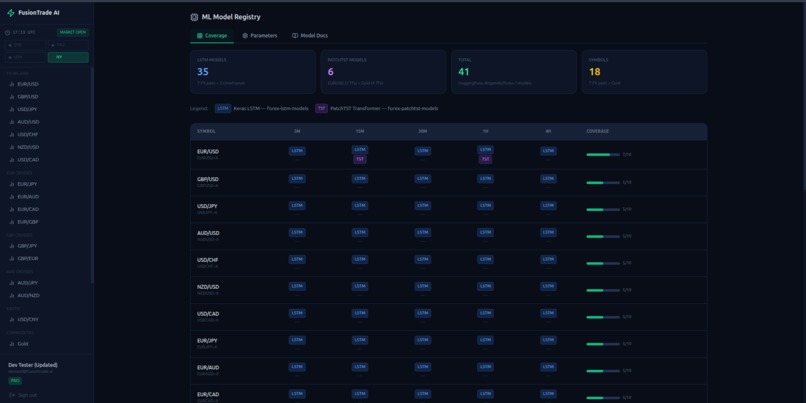806x403 pixels.
Task: Open GBP/USD chart icon in sidebar
Action: [x=12, y=97]
